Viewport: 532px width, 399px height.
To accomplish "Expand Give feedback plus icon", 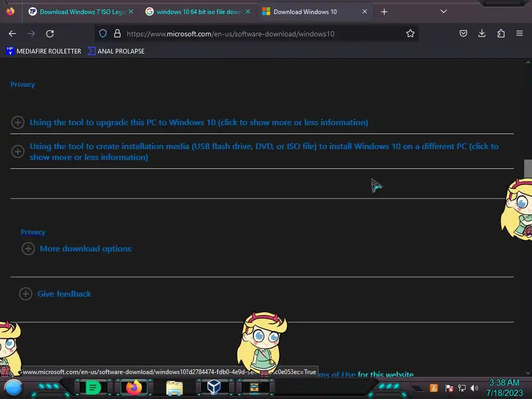I will click(25, 294).
